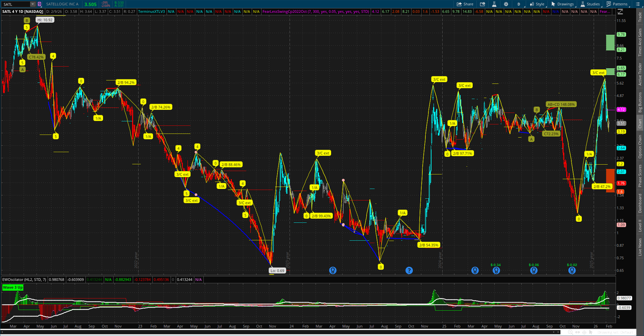The image size is (644, 336).
Task: Click the list menu icon at top right
Action: [639, 4]
